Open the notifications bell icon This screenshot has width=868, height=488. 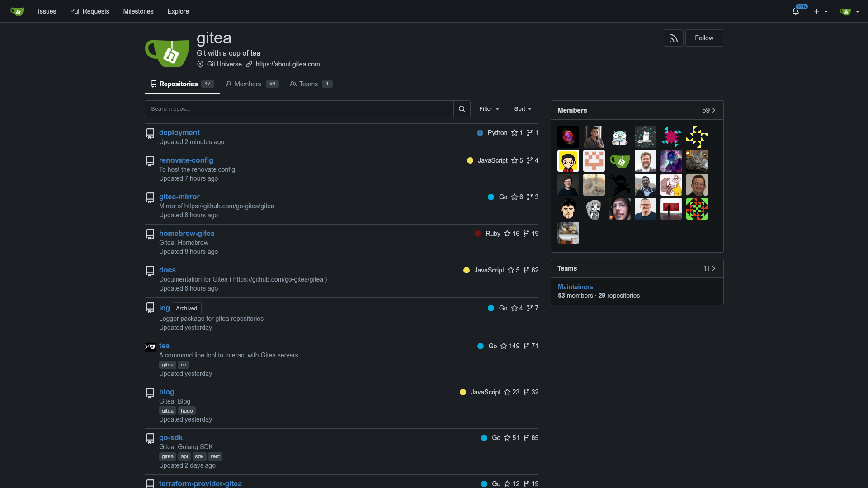[x=796, y=11]
